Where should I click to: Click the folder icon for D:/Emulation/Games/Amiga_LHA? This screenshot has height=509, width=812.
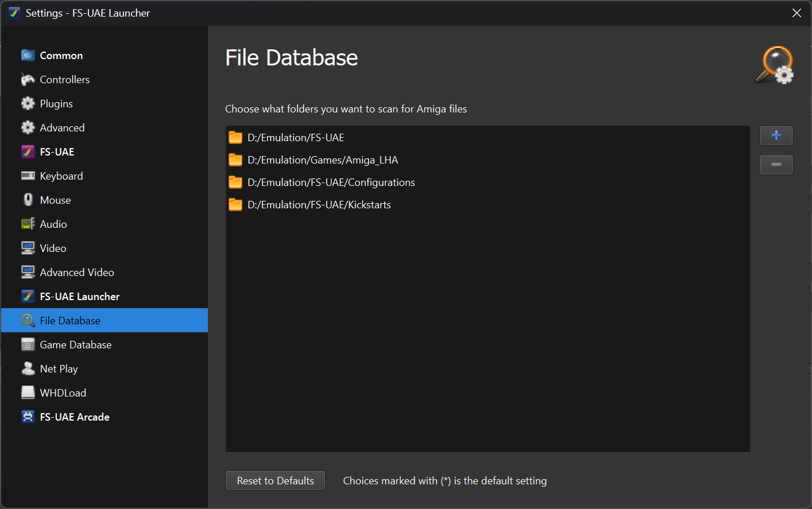tap(235, 160)
